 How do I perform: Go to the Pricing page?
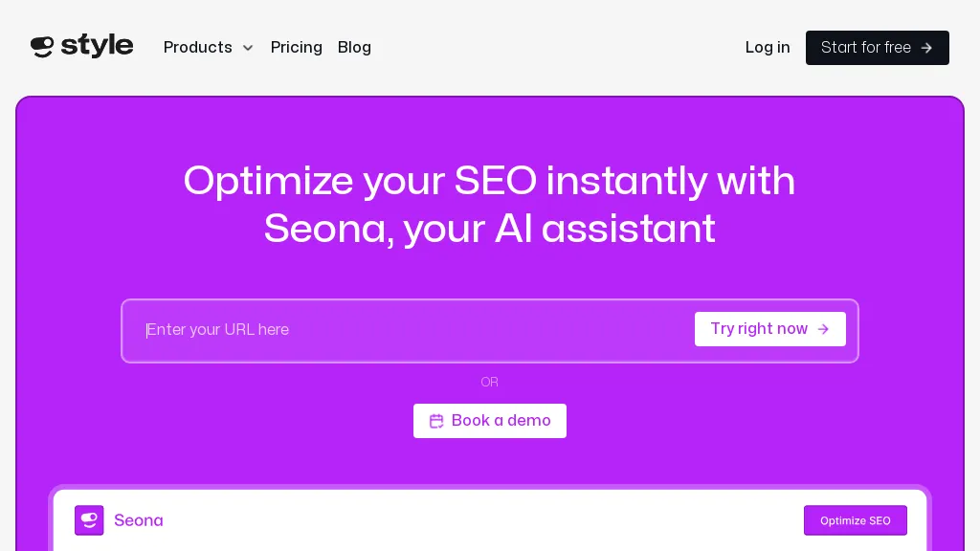297,47
